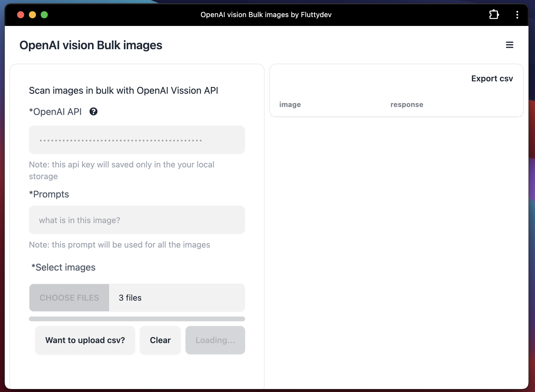Clear the form with Clear button
The height and width of the screenshot is (392, 535).
click(x=160, y=340)
